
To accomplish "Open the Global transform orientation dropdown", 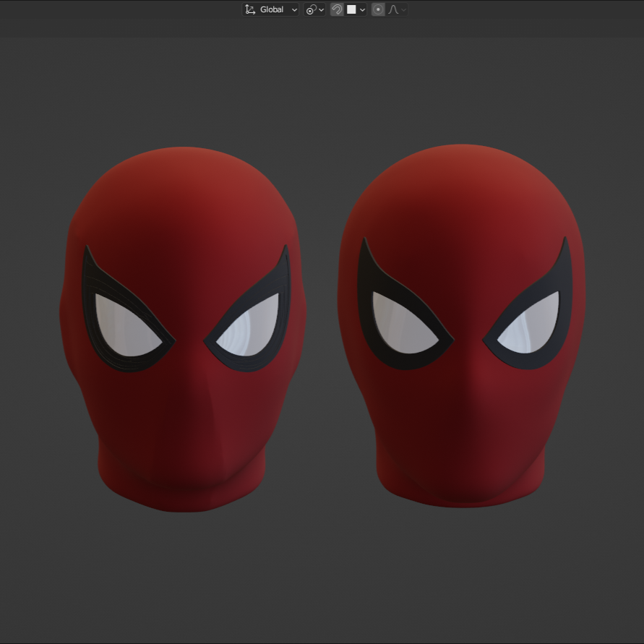I will (x=270, y=9).
